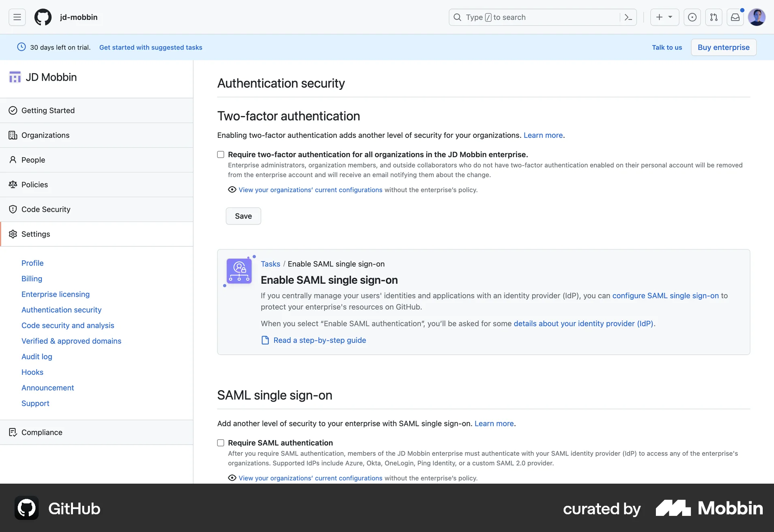Open the Code Security section
Viewport: 774px width, 532px height.
click(45, 209)
